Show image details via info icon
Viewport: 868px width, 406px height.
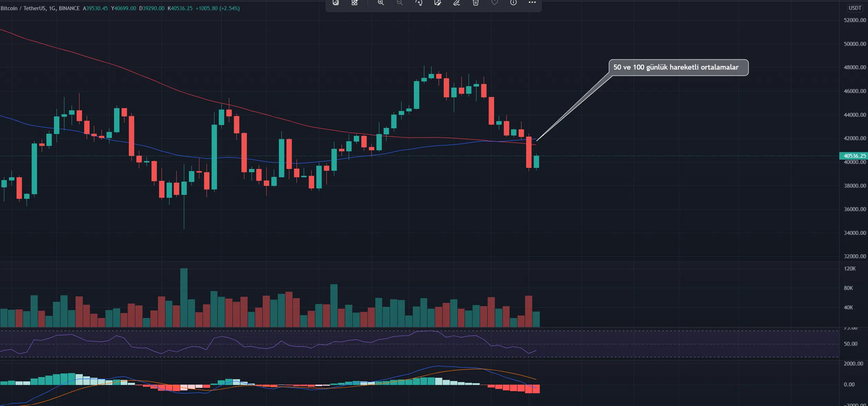pos(513,3)
